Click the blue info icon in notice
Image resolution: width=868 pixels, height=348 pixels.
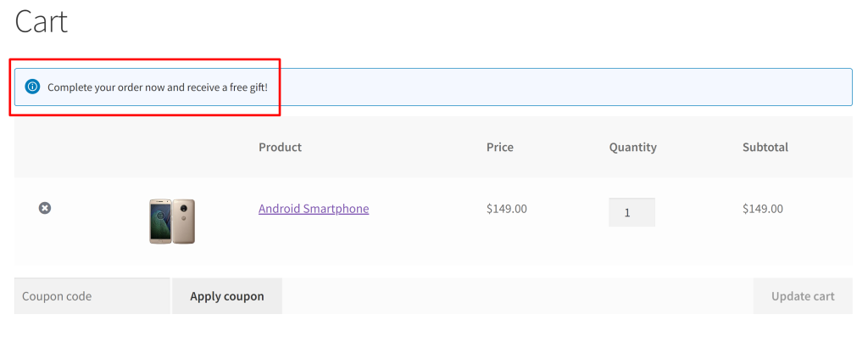coord(33,87)
